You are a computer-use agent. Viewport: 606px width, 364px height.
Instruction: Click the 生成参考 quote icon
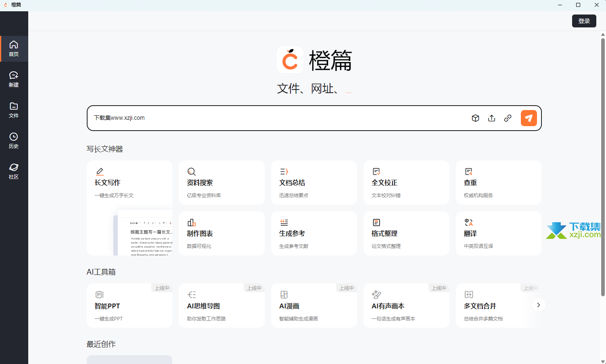coord(284,223)
